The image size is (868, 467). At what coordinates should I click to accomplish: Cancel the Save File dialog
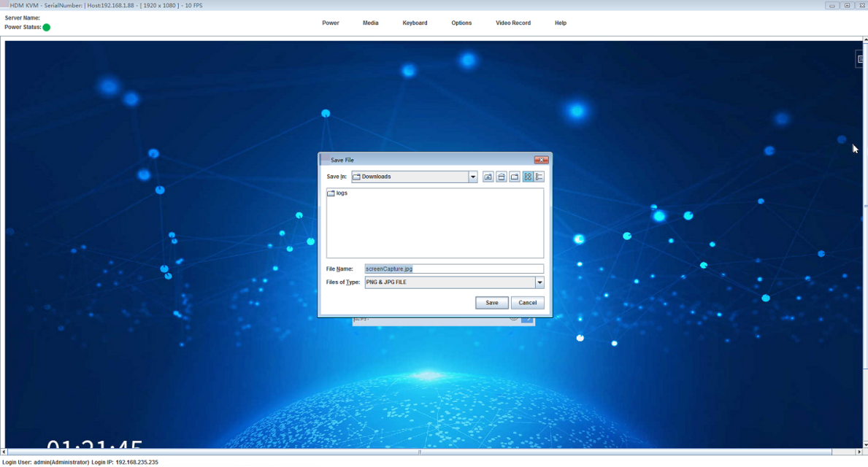(x=528, y=303)
